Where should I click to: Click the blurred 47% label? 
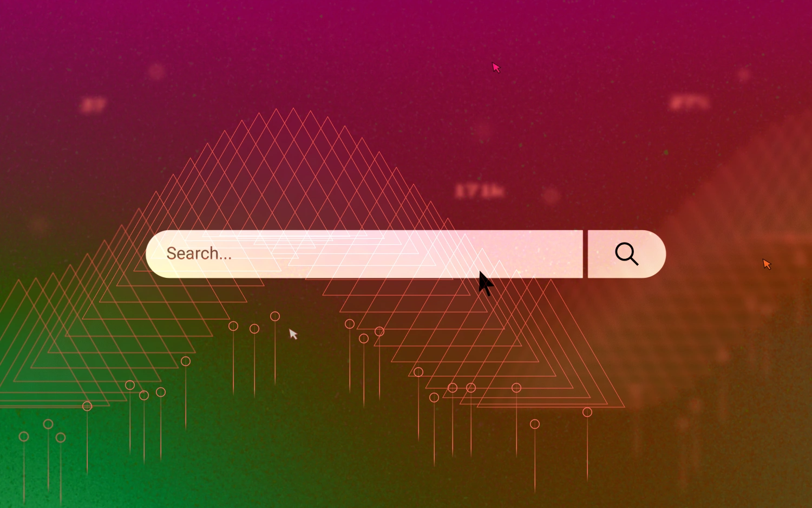[x=689, y=102]
